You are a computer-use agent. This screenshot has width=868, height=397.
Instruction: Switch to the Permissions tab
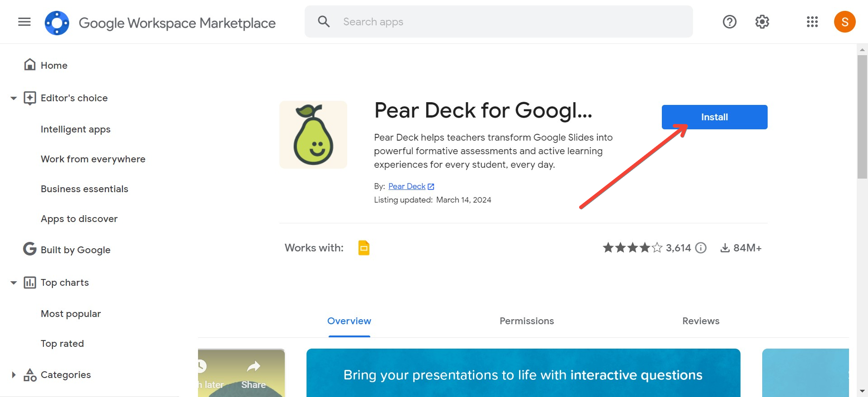pos(527,321)
